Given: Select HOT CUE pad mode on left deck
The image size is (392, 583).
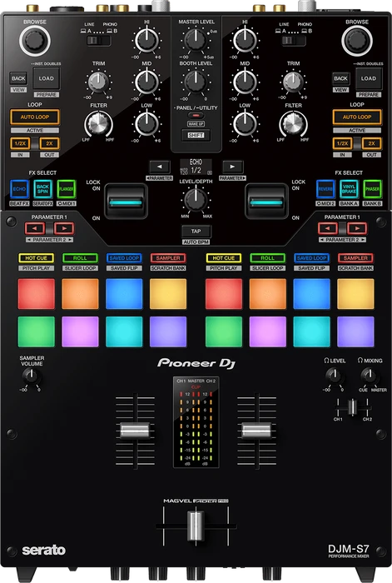Looking at the screenshot, I should pos(37,258).
